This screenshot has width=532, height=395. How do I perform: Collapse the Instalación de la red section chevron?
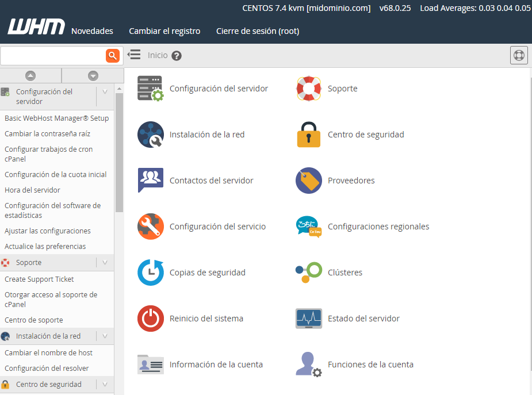click(105, 336)
